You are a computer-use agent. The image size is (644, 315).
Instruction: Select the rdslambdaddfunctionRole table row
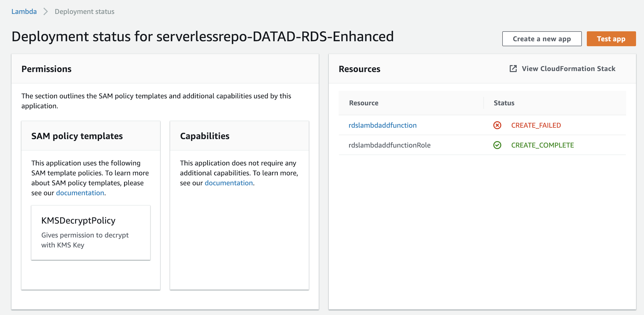pyautogui.click(x=389, y=145)
